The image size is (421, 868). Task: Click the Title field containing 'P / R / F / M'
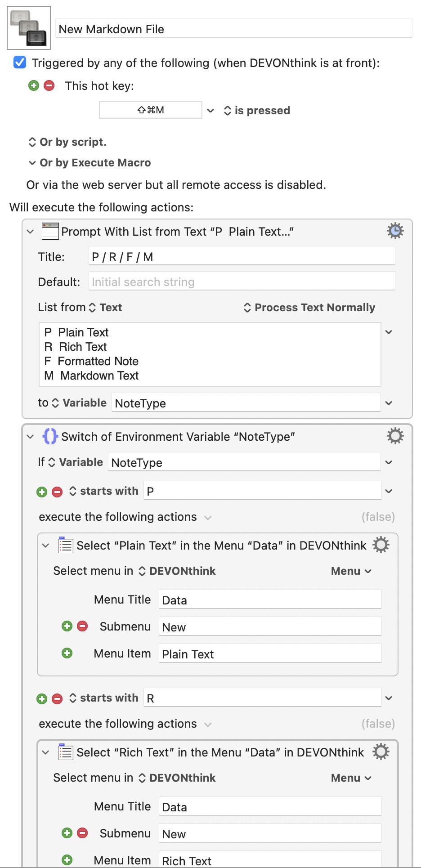pos(242,257)
